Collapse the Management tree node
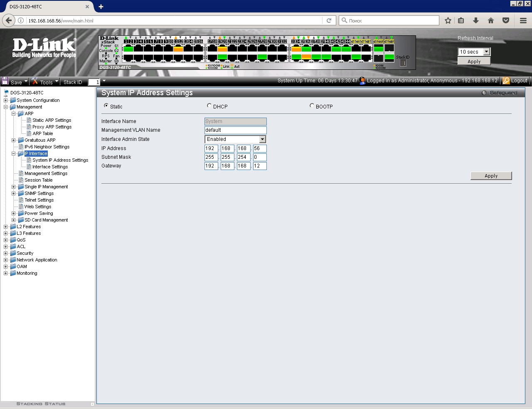532x409 pixels. click(5, 107)
